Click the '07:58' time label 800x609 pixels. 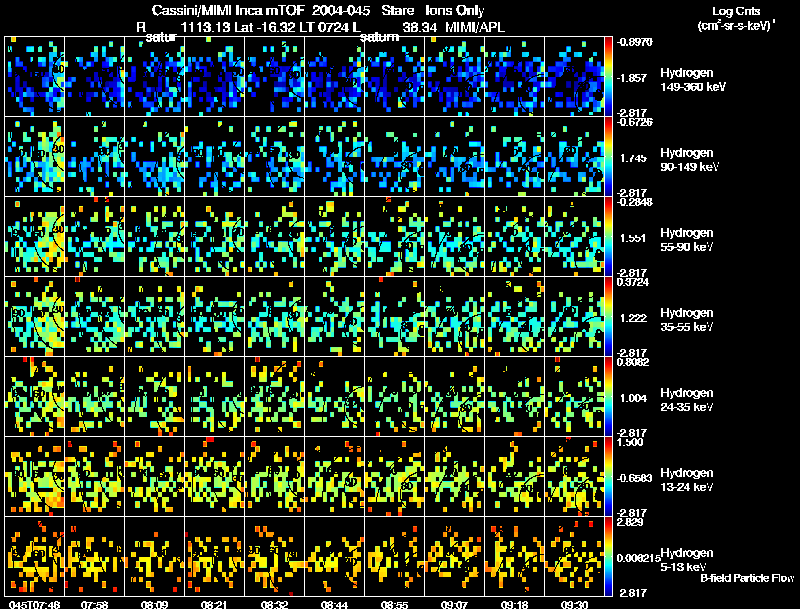pos(94,604)
